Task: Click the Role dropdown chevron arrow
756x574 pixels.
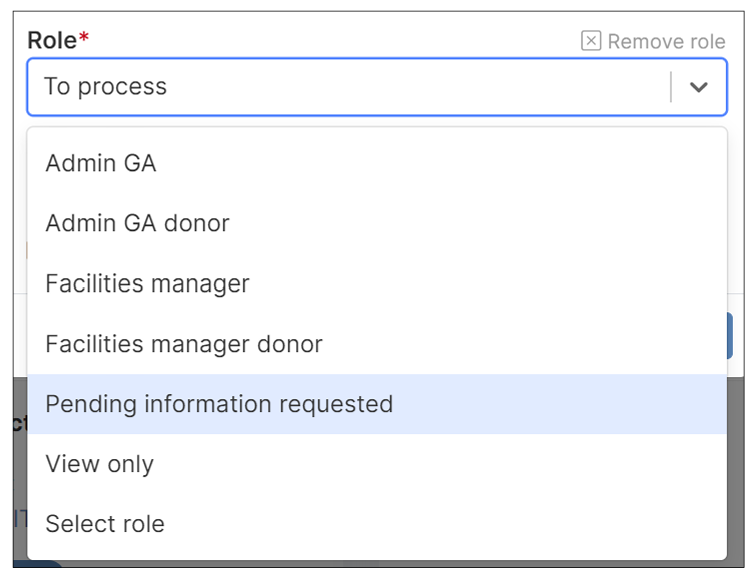Action: click(x=699, y=87)
